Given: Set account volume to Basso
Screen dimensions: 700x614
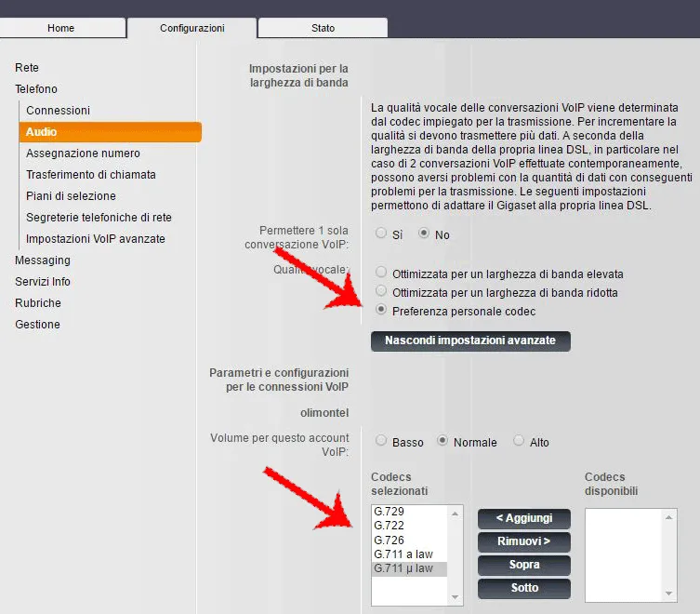Looking at the screenshot, I should (381, 442).
